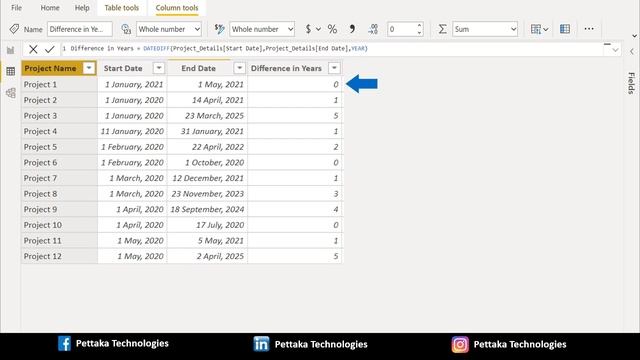Viewport: 640px width, 360px height.
Task: Open the Format Whole number dropdown
Action: [262, 29]
